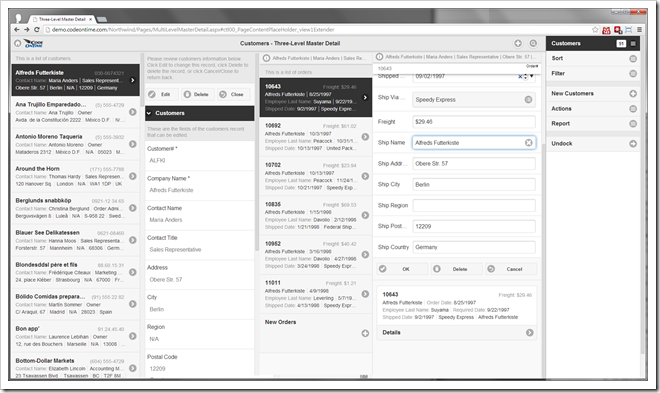660x393 pixels.
Task: Click the plus icon in the page header
Action: [x=518, y=43]
